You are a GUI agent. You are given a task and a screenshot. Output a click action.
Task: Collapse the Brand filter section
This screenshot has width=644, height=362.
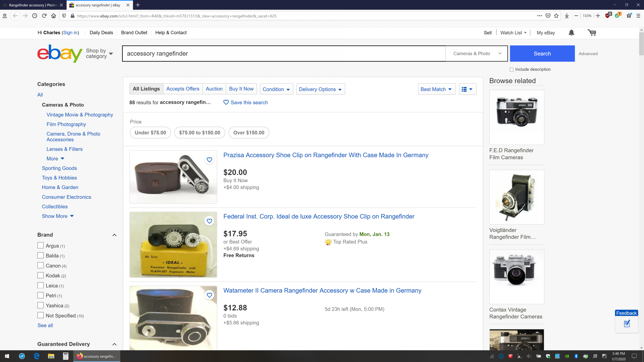pyautogui.click(x=114, y=235)
